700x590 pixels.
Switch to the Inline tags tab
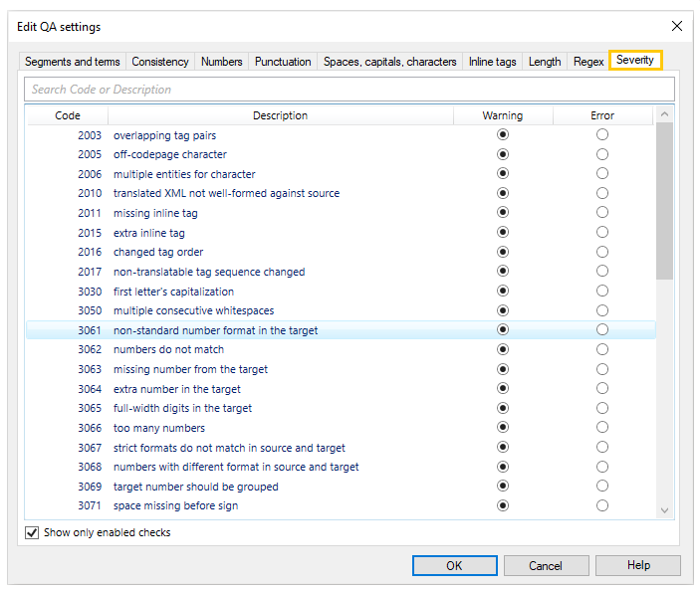pyautogui.click(x=492, y=62)
